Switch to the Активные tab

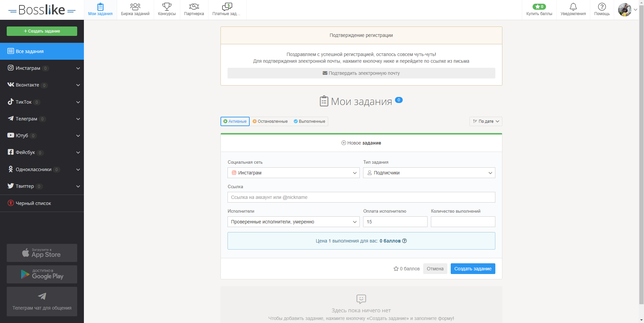click(x=235, y=121)
